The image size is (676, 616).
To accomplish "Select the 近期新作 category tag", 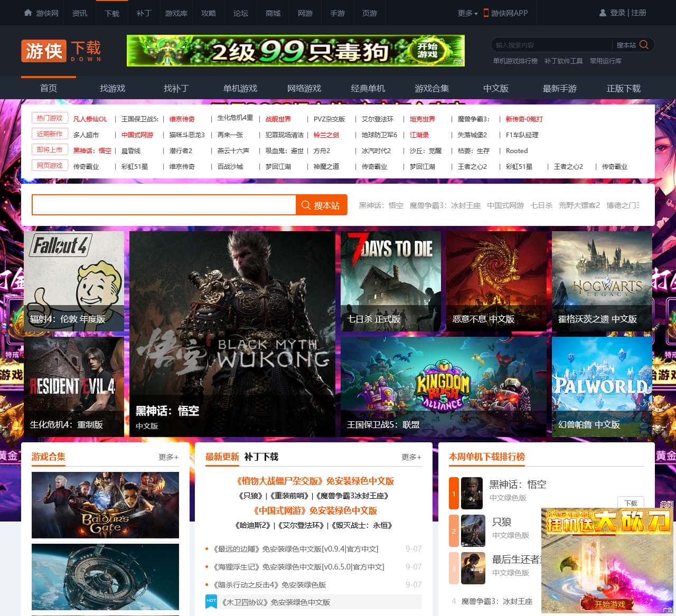I will 50,134.
